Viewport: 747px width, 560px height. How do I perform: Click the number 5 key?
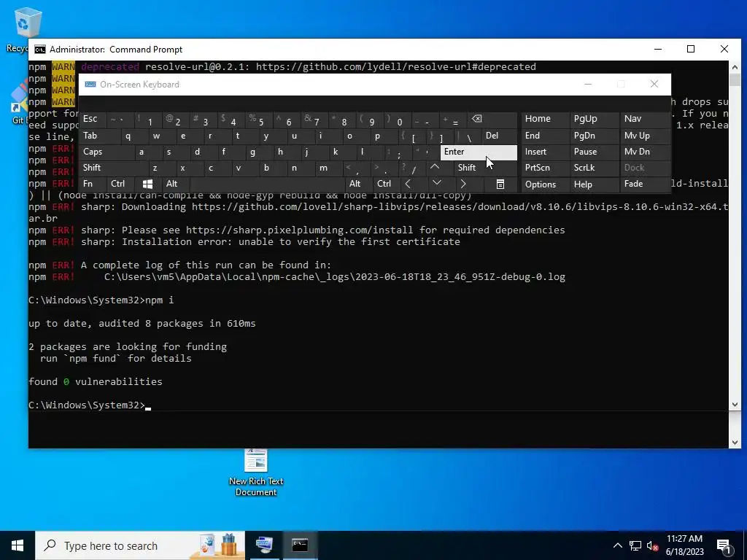click(260, 120)
